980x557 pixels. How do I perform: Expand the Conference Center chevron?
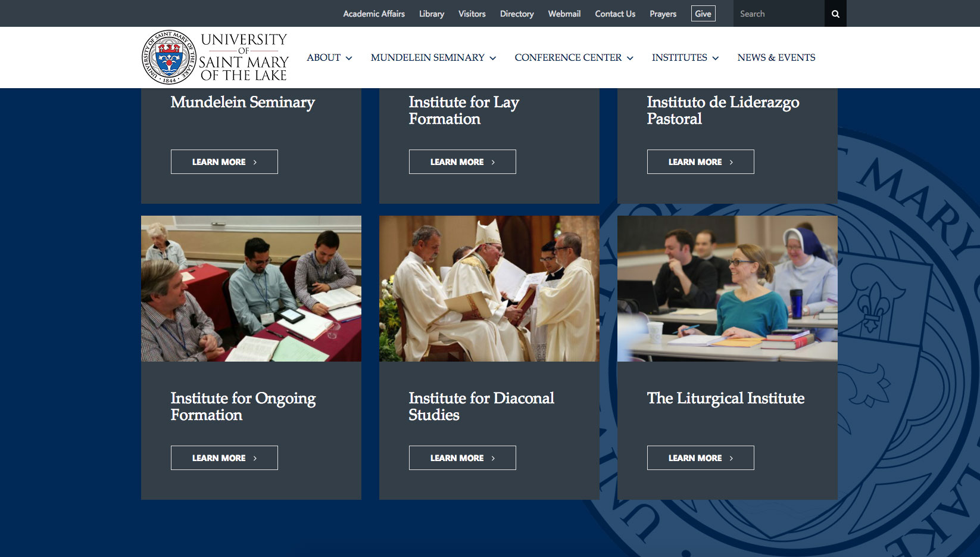[x=630, y=58]
